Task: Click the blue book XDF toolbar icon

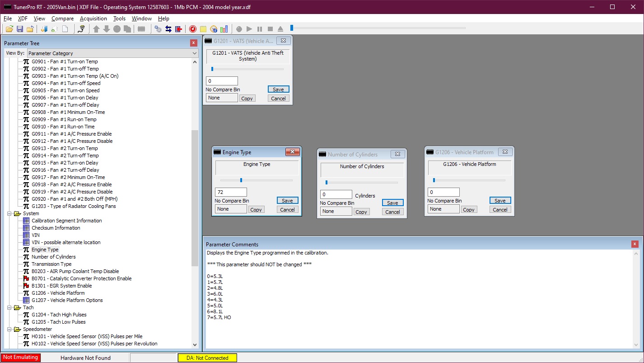Action: click(44, 29)
